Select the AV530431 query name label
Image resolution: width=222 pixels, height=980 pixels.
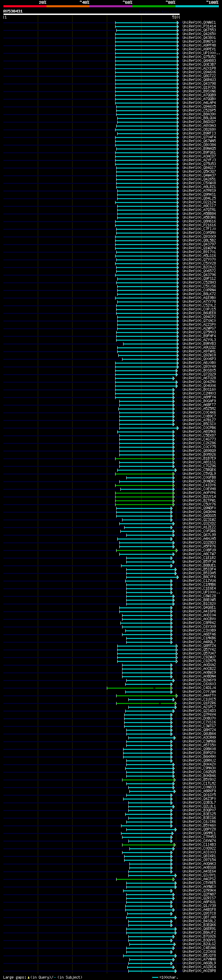pyautogui.click(x=13, y=11)
